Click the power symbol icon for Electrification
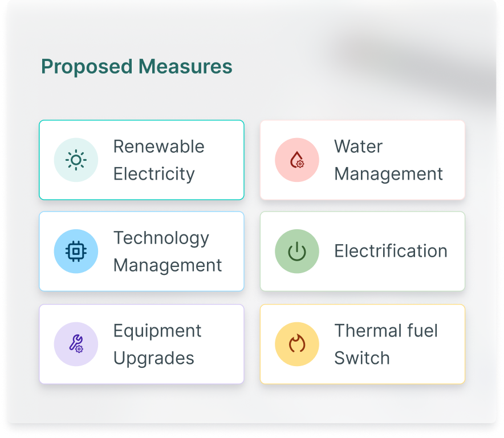The height and width of the screenshot is (438, 504). pyautogui.click(x=296, y=251)
